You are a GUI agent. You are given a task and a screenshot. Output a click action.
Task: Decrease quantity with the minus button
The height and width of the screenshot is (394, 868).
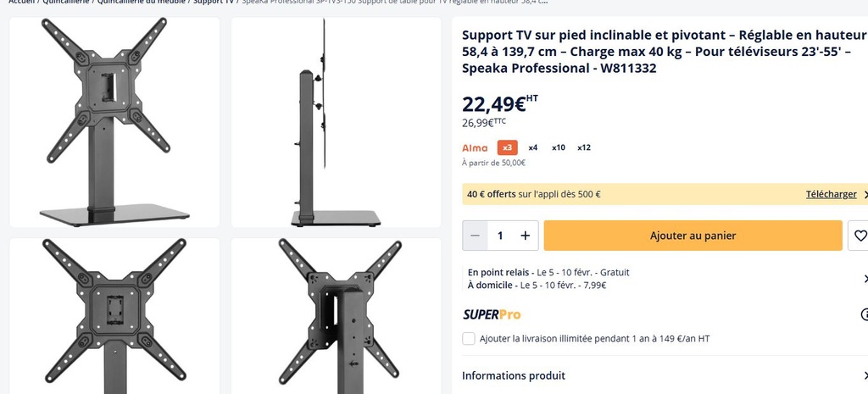tap(475, 236)
